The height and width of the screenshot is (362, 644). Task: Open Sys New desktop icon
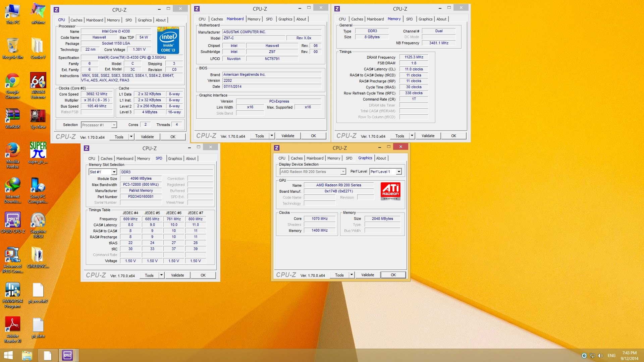38,119
